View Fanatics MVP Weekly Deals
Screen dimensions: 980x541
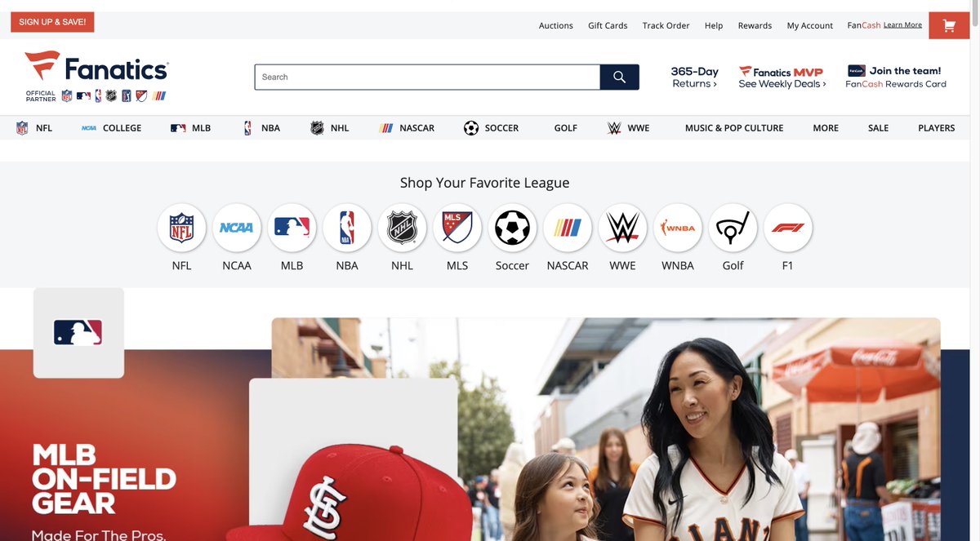[x=782, y=78]
